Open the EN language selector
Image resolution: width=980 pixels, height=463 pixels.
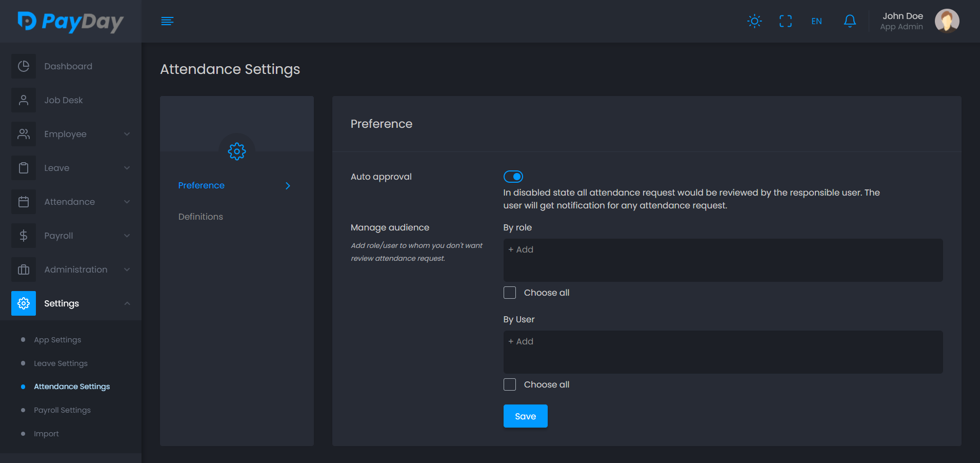[x=816, y=21]
